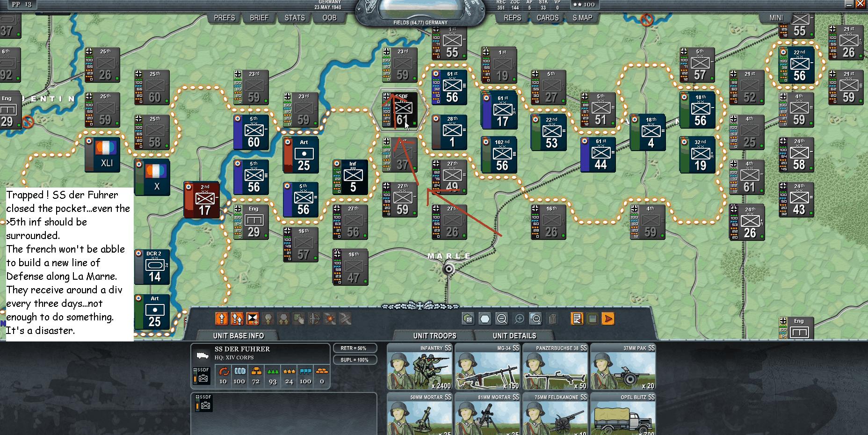Viewport: 868px width, 435px height.
Task: Select the French X corps HQ unit
Action: (x=152, y=177)
